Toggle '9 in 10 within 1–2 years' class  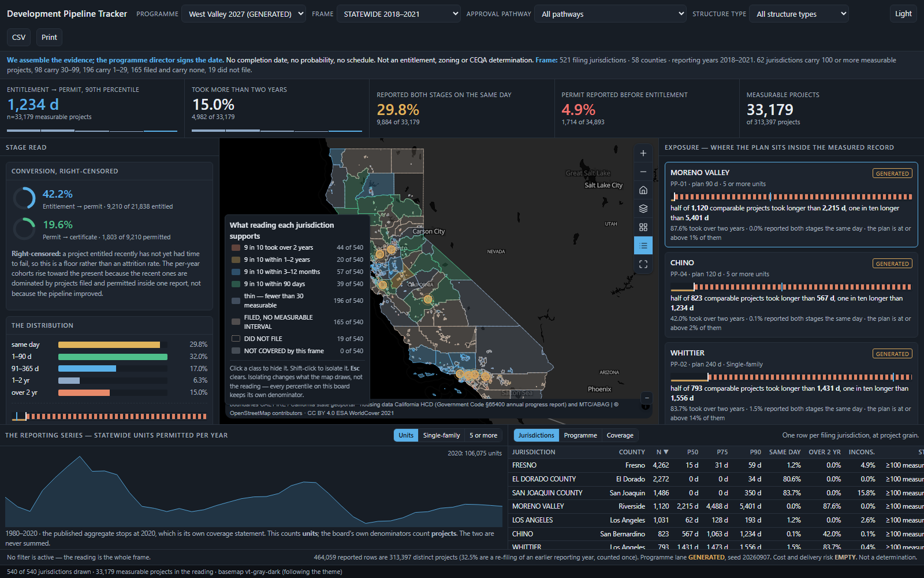point(297,260)
